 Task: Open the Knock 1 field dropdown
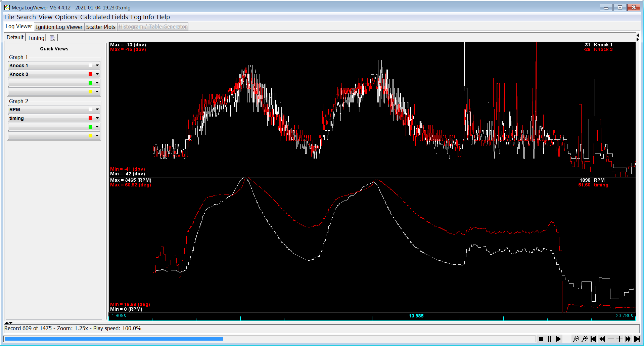point(97,66)
